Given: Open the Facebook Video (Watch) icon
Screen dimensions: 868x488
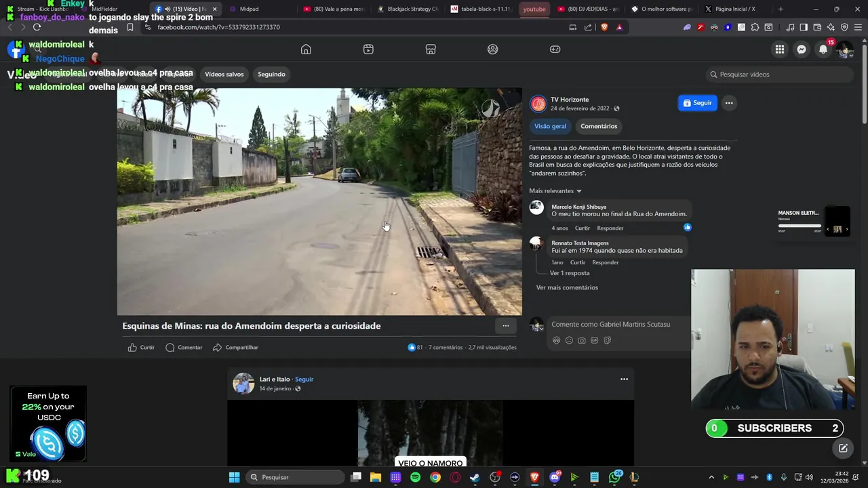Looking at the screenshot, I should 368,49.
